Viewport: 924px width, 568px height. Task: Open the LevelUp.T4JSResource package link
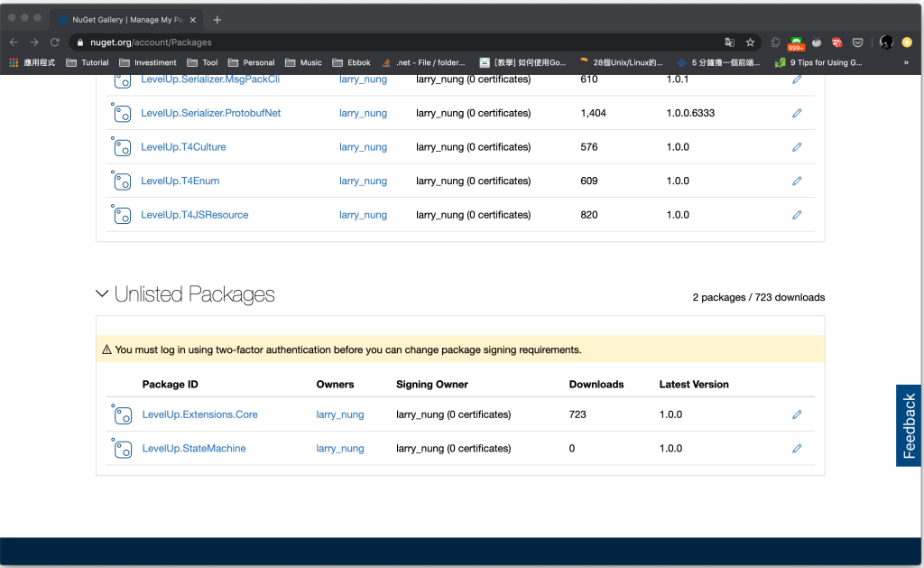(195, 215)
